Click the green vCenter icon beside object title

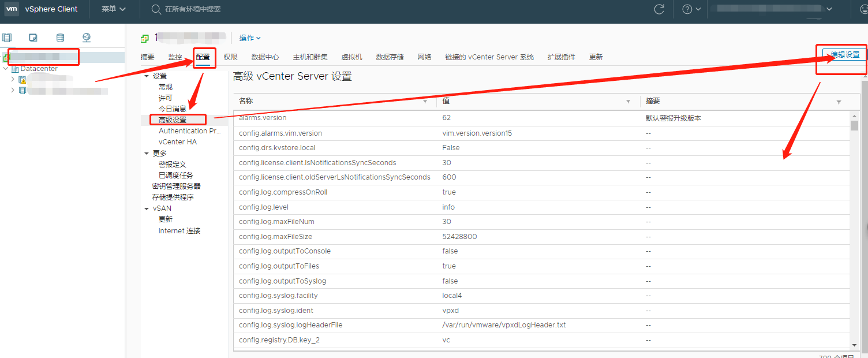144,38
